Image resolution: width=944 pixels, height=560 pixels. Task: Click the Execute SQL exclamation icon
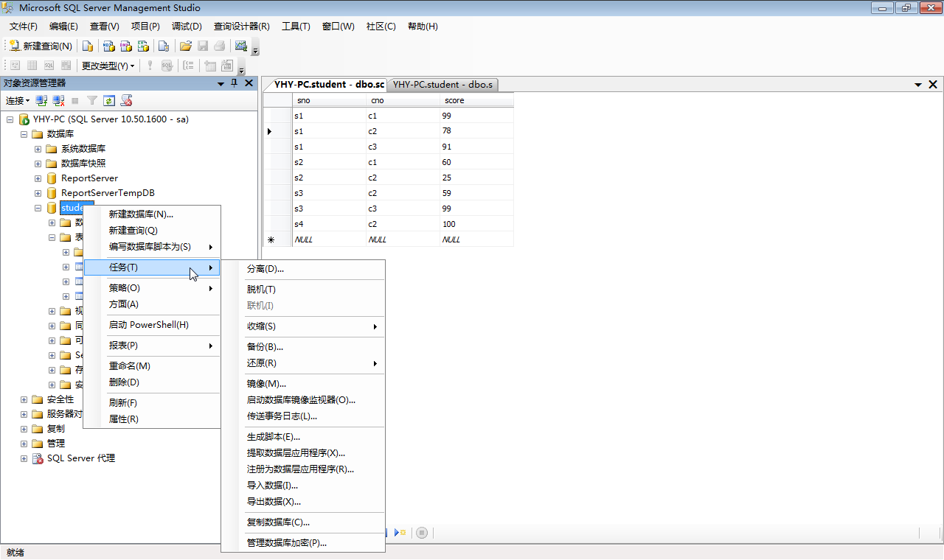[150, 66]
